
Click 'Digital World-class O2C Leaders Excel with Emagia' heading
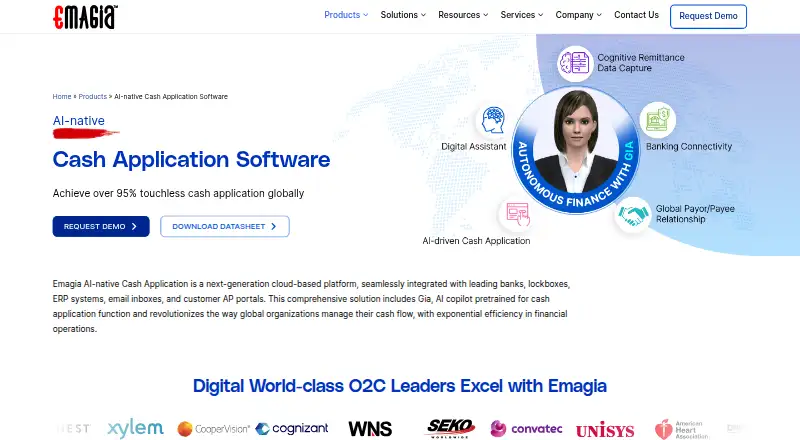pyautogui.click(x=399, y=386)
